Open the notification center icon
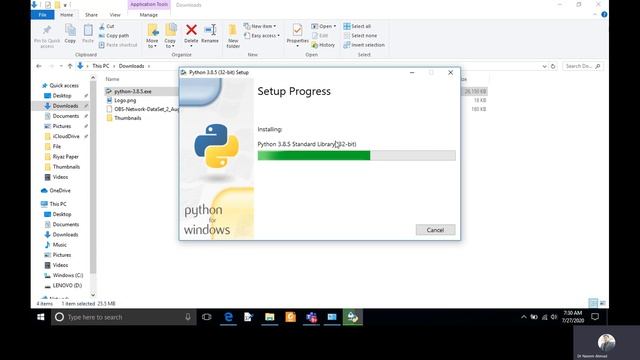The width and height of the screenshot is (640, 360). pos(595,317)
